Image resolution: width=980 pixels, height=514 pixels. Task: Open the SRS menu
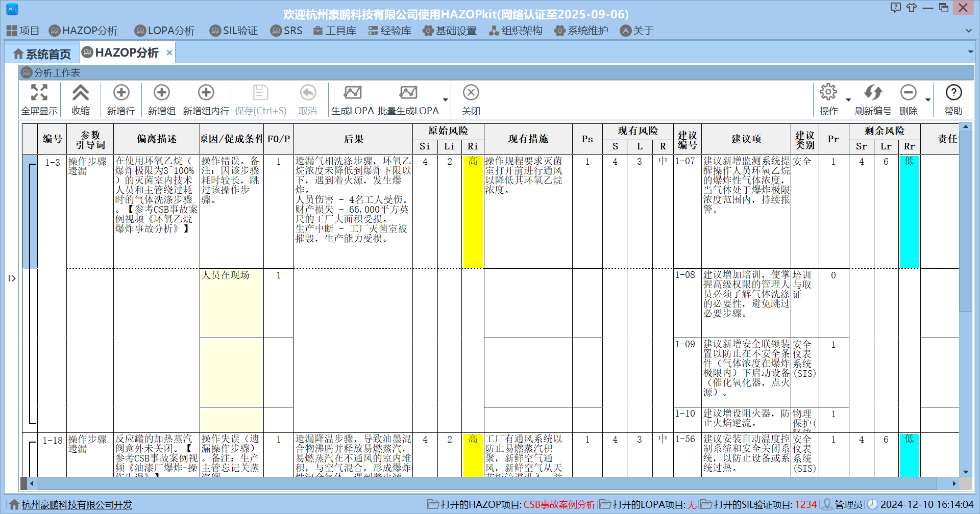tap(286, 31)
